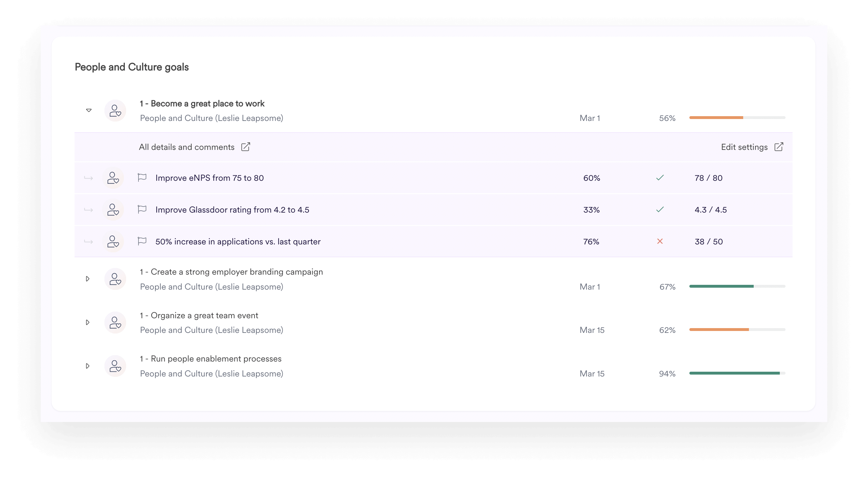Open 'All details and comments'
868x478 pixels.
187,147
